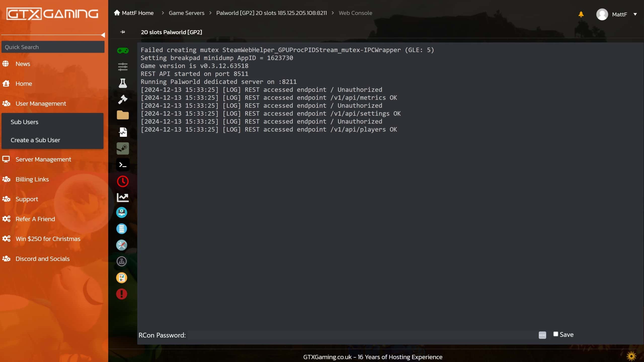Open the sliders configuration icon
Screen dimensions: 644x362
pos(123,67)
